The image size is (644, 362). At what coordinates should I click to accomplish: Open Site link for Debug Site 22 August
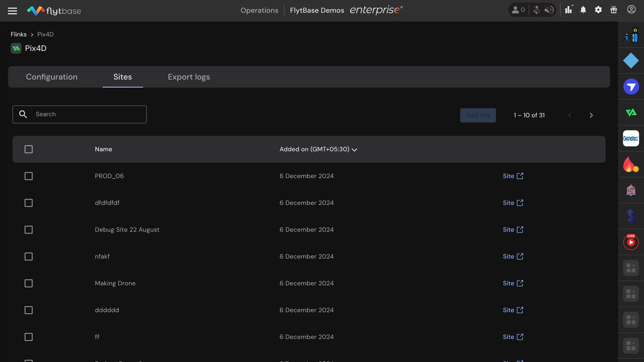click(x=513, y=230)
